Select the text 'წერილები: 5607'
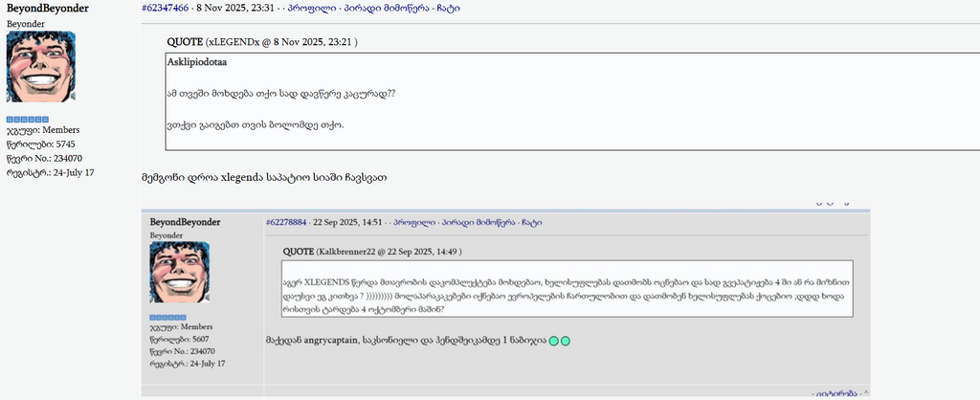 pos(179,340)
